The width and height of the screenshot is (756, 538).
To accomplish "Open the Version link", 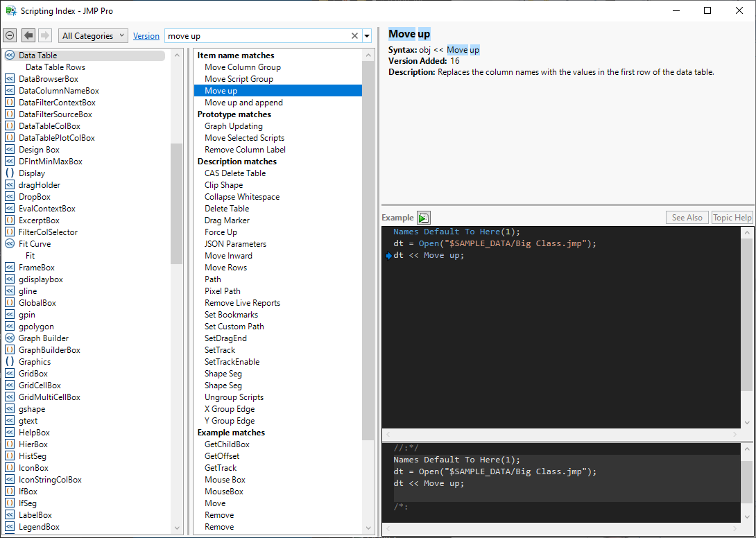I will coord(146,36).
